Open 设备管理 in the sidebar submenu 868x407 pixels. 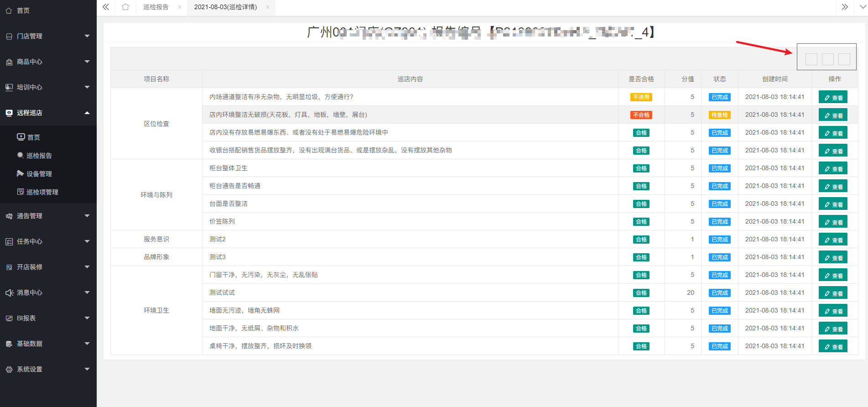pos(39,174)
